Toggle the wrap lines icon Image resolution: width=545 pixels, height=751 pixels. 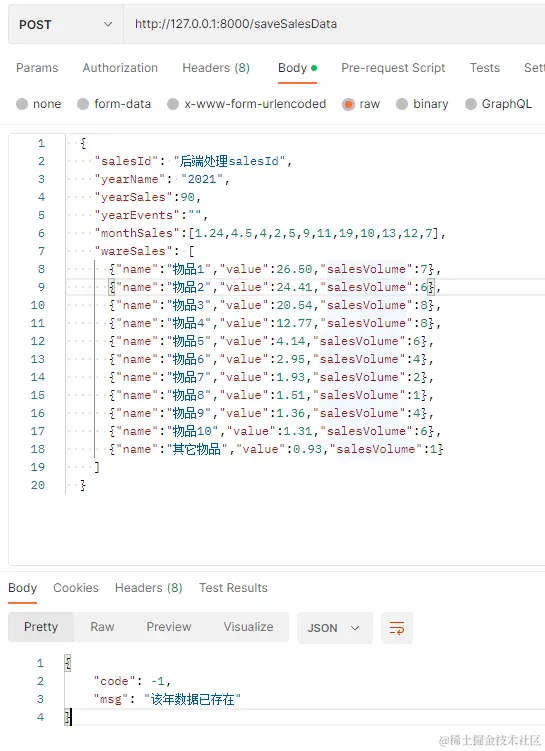(397, 628)
